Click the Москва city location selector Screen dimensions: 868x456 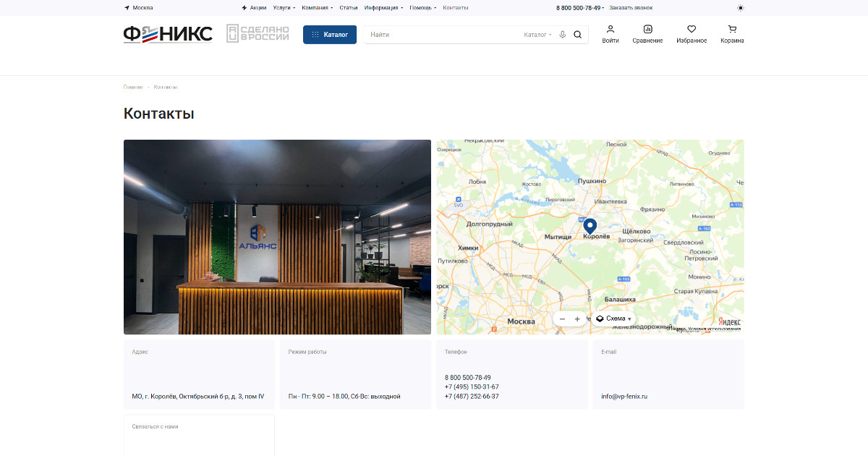[138, 8]
